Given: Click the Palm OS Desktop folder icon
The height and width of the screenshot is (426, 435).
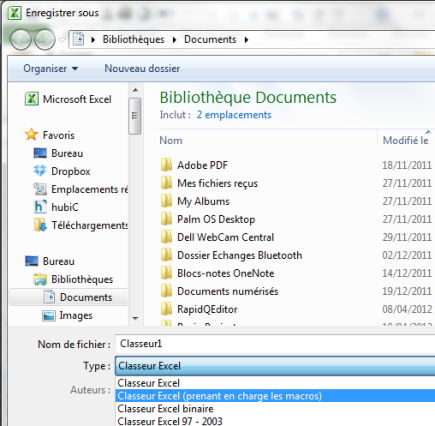Looking at the screenshot, I should point(166,219).
